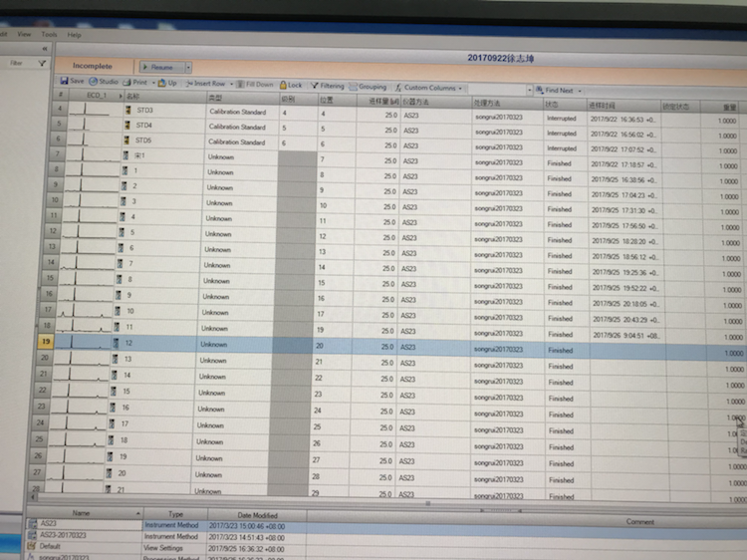
Task: Toggle Filtering in the toolbar
Action: tap(327, 86)
